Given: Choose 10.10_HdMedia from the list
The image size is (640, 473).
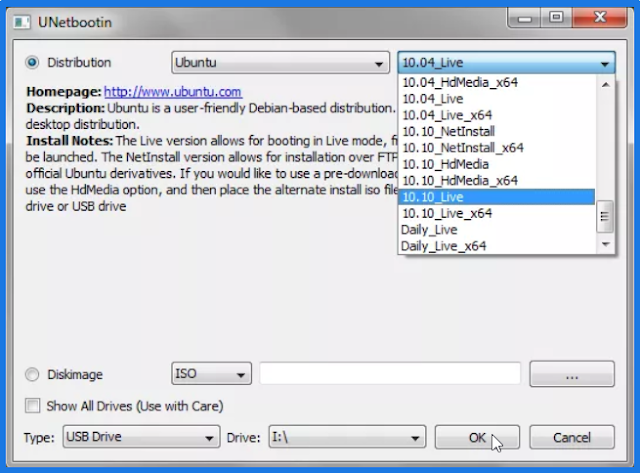Looking at the screenshot, I should point(496,164).
